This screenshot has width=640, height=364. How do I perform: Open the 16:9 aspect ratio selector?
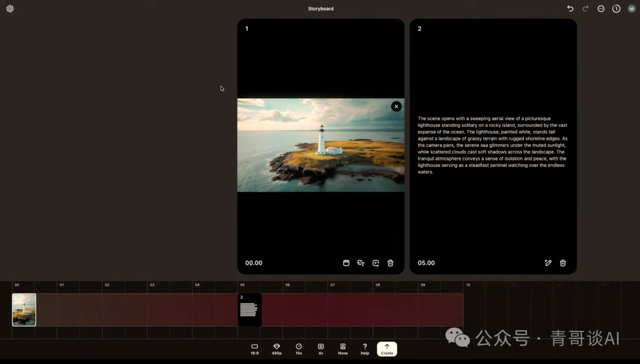point(255,349)
